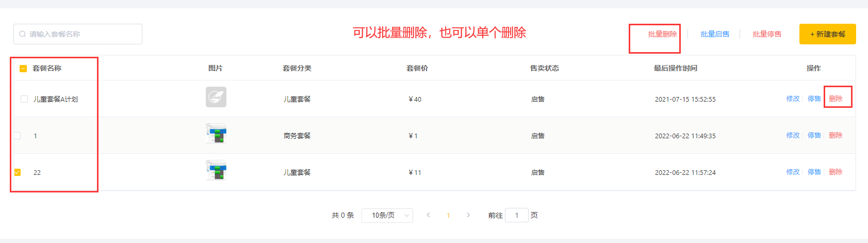Click 批量停售 bulk stop-sale link

pyautogui.click(x=767, y=34)
